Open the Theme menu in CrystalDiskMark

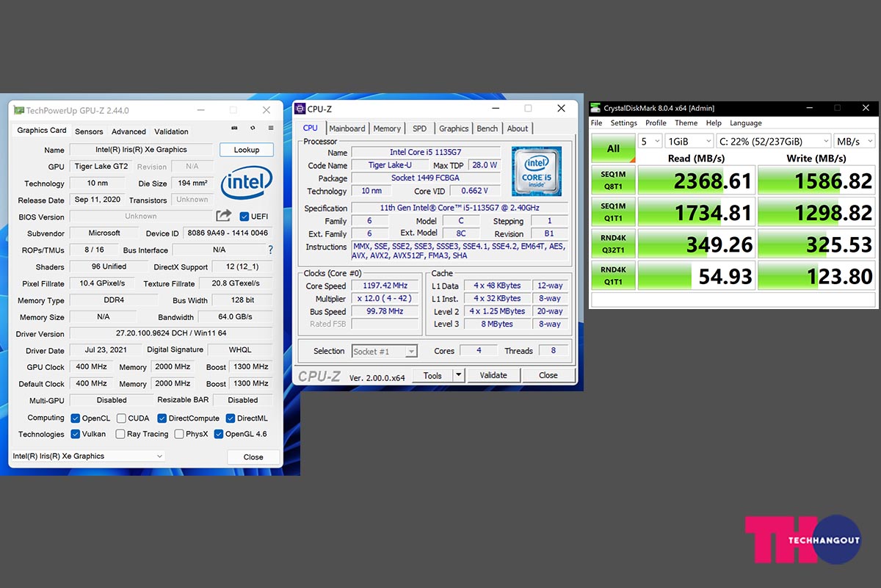686,123
